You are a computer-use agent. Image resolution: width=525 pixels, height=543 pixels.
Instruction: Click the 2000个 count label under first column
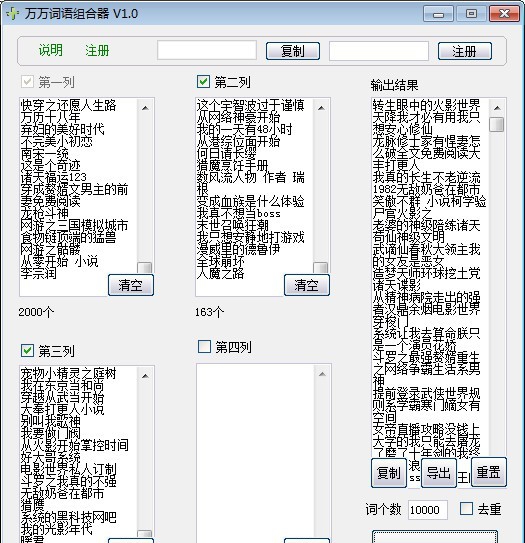36,312
